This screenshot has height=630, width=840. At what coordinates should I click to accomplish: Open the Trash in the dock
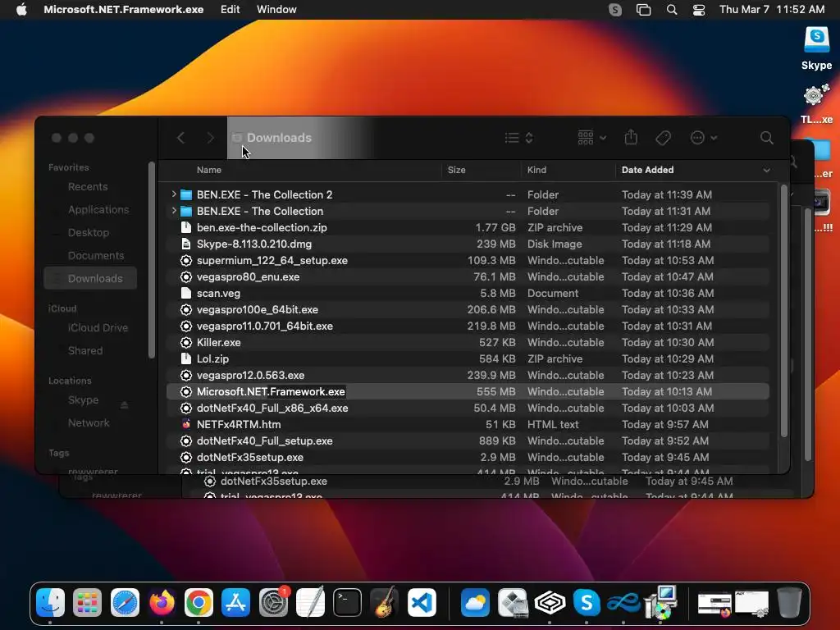[x=789, y=603]
